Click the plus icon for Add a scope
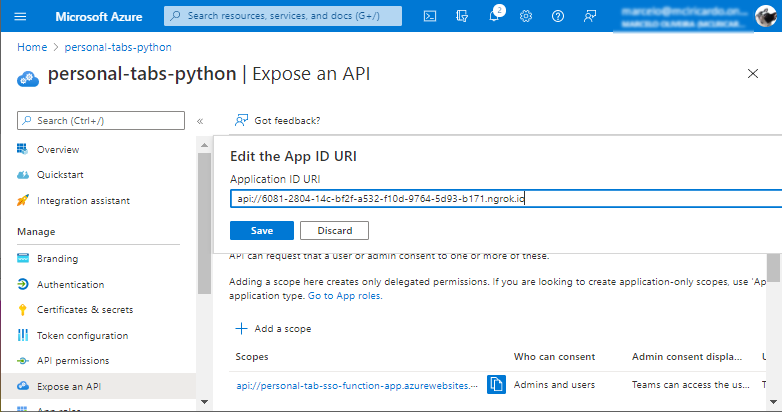The width and height of the screenshot is (782, 412). 241,328
